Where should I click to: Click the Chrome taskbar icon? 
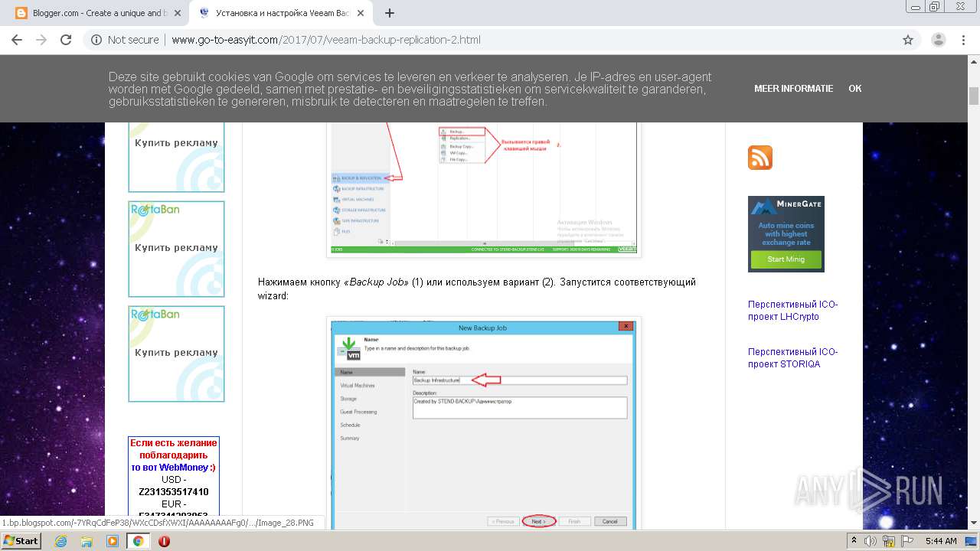coord(138,541)
